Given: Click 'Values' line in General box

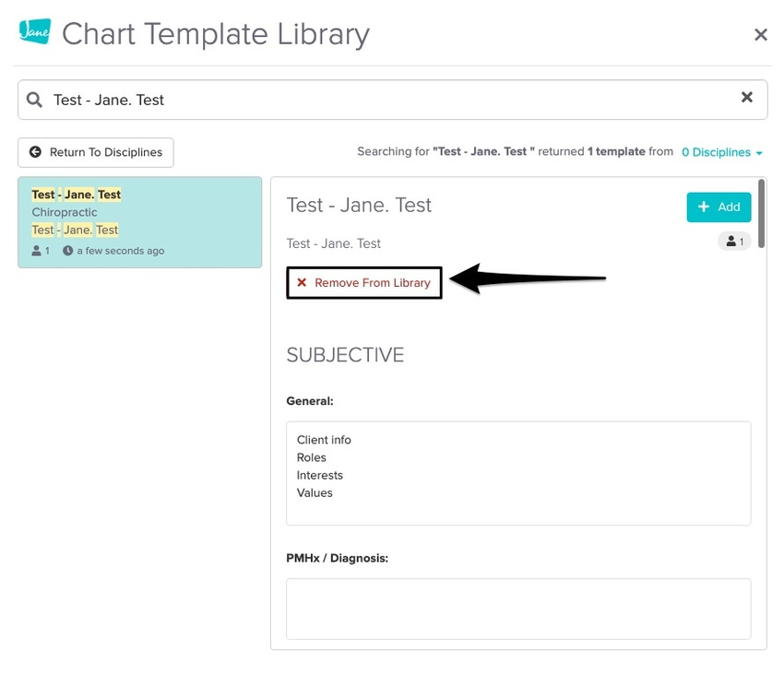Looking at the screenshot, I should click(315, 493).
